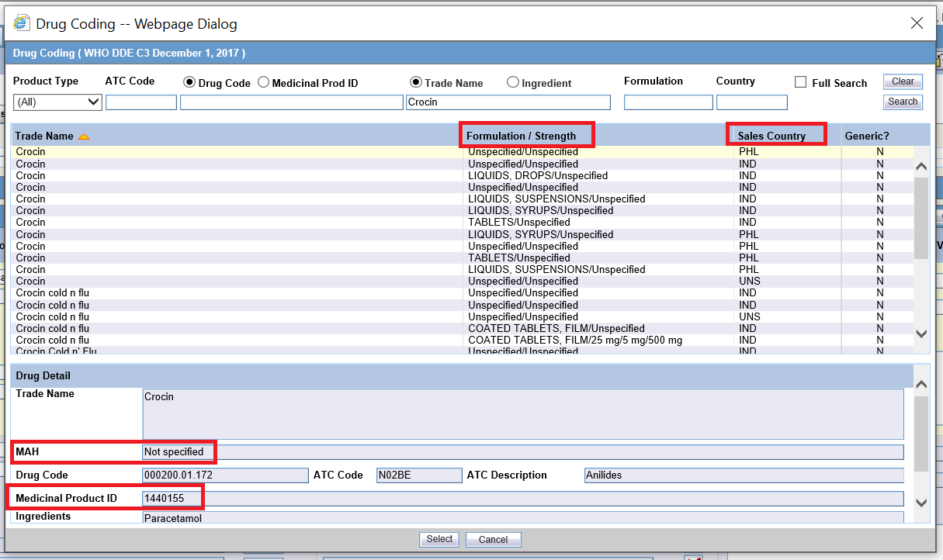Click the MAH field showing Not specified
The width and height of the screenshot is (943, 560).
[523, 452]
